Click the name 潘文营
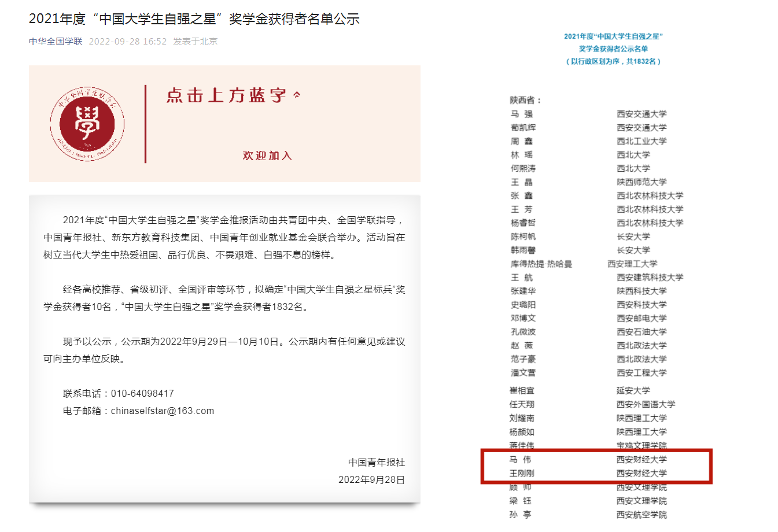The width and height of the screenshot is (778, 532). pyautogui.click(x=523, y=373)
